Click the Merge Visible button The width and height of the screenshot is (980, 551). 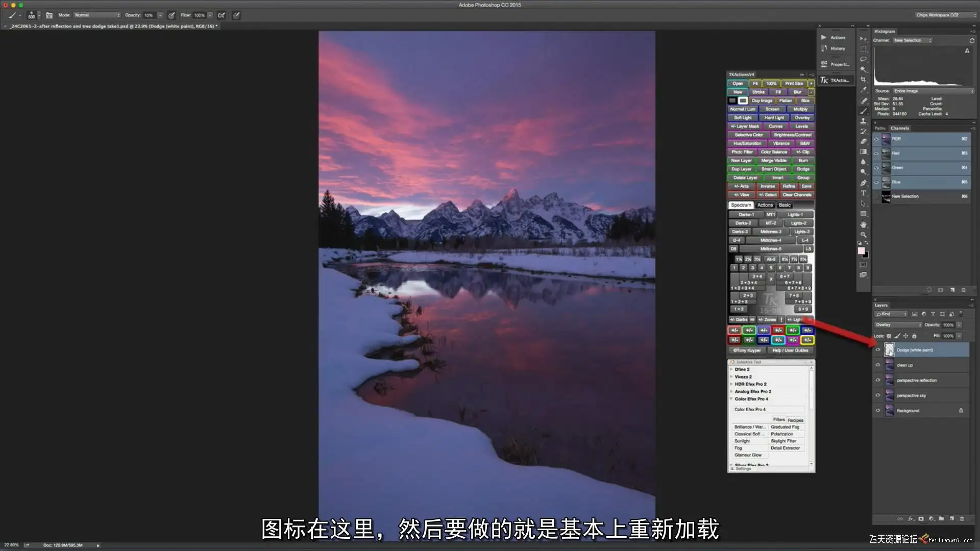[773, 161]
